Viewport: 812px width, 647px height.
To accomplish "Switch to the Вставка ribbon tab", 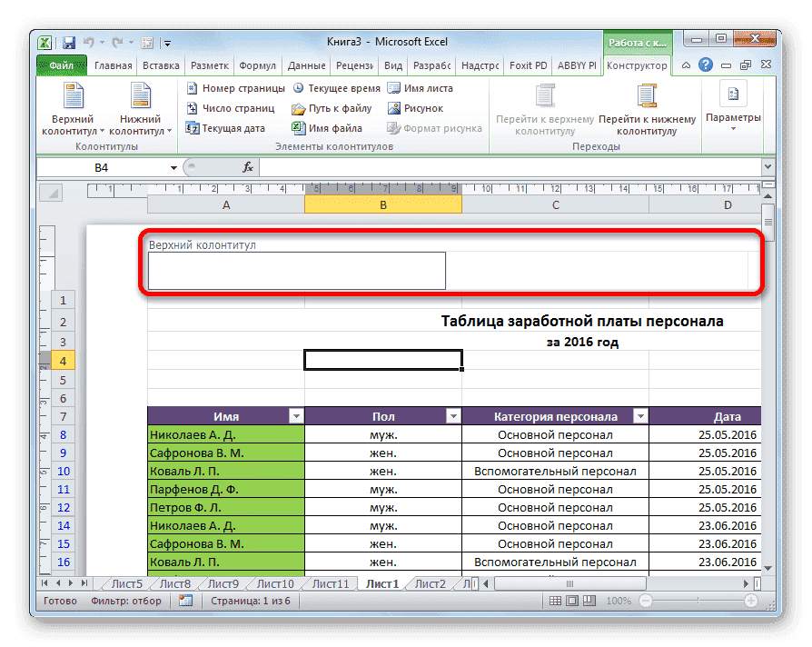I will pos(160,65).
